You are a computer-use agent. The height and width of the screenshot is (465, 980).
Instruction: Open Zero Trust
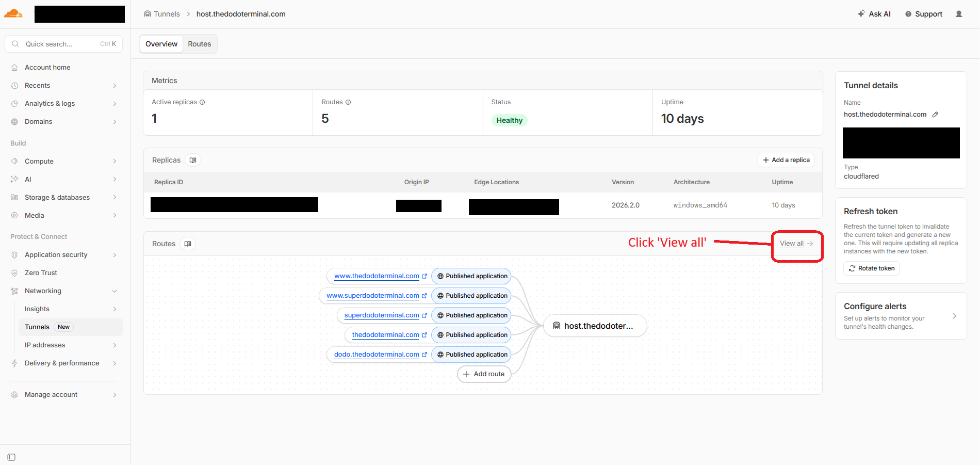(41, 272)
